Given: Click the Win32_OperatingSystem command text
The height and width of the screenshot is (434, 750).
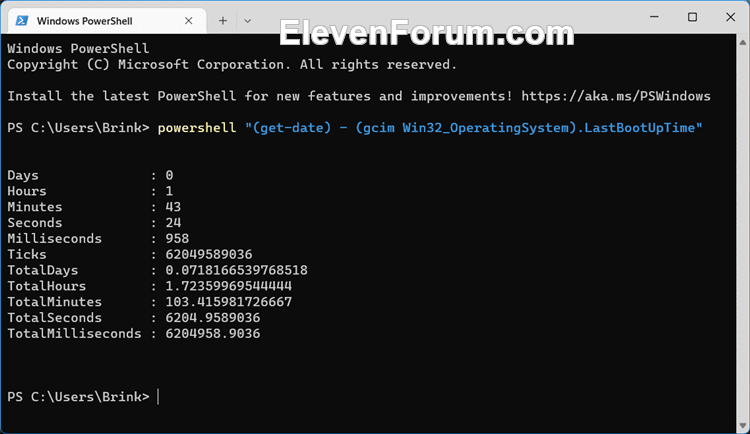Looking at the screenshot, I should 485,128.
